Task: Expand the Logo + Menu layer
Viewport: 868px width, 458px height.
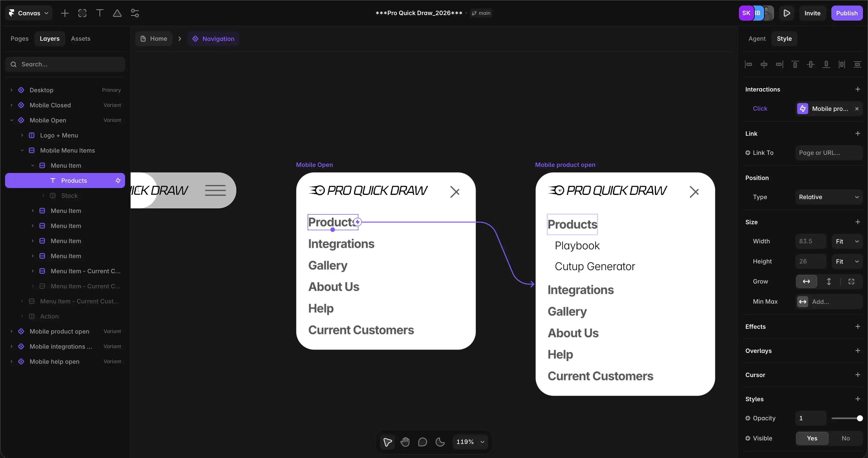Action: tap(22, 135)
